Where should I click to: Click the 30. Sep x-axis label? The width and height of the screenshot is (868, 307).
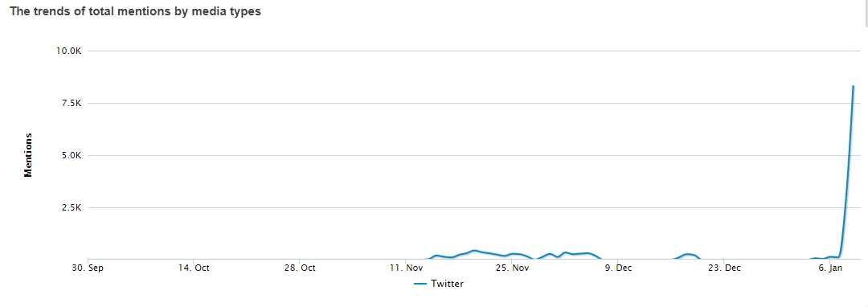coord(88,268)
